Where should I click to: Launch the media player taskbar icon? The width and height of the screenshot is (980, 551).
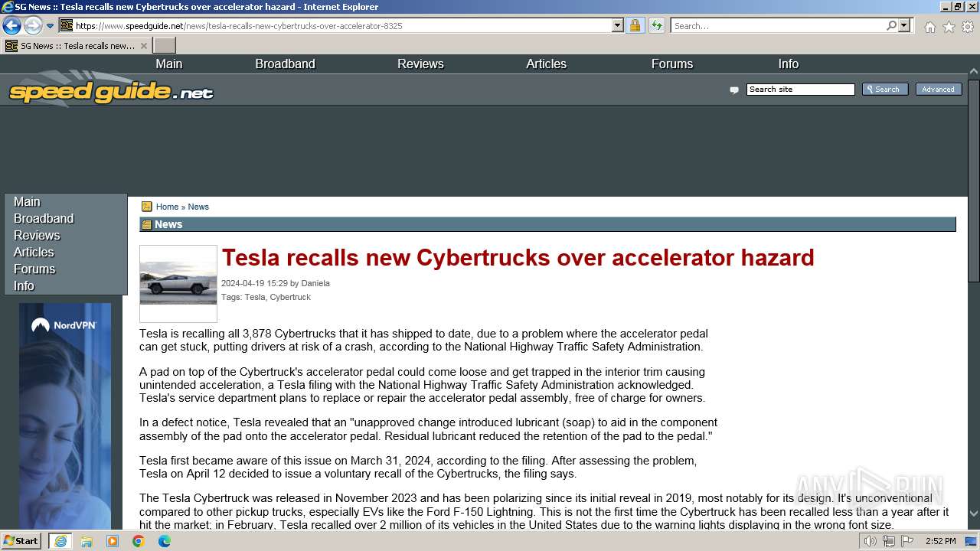point(113,541)
